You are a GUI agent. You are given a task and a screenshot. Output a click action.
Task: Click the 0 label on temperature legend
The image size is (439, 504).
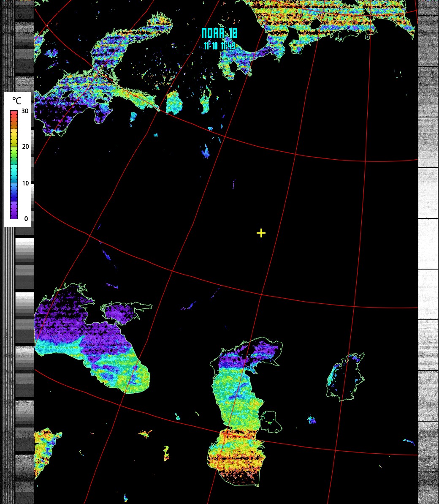click(x=26, y=219)
